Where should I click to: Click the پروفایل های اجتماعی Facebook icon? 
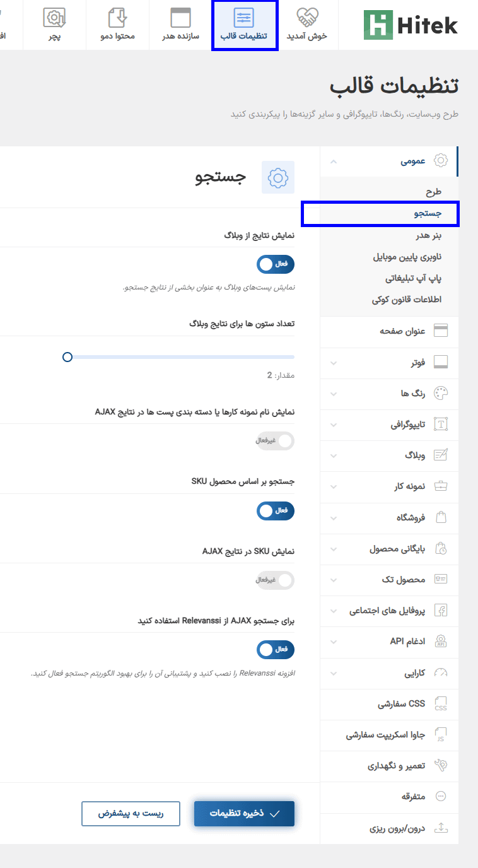441,610
